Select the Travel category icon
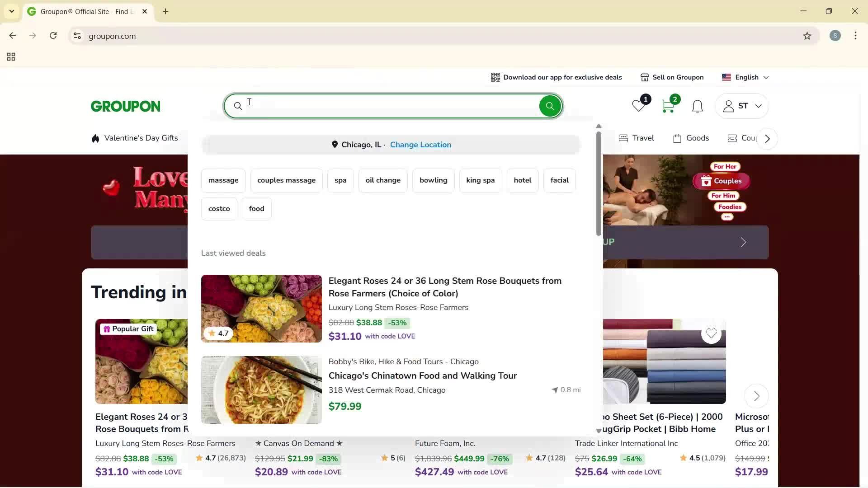Screen dimensions: 868x488 [624, 138]
